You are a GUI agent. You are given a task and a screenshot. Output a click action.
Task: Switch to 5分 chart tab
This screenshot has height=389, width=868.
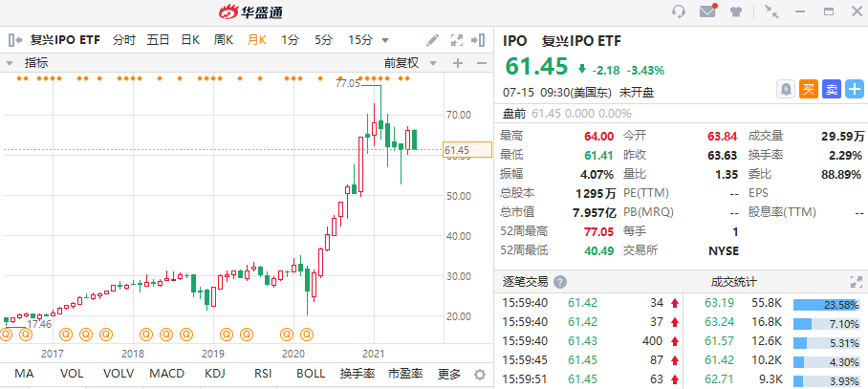tap(324, 40)
